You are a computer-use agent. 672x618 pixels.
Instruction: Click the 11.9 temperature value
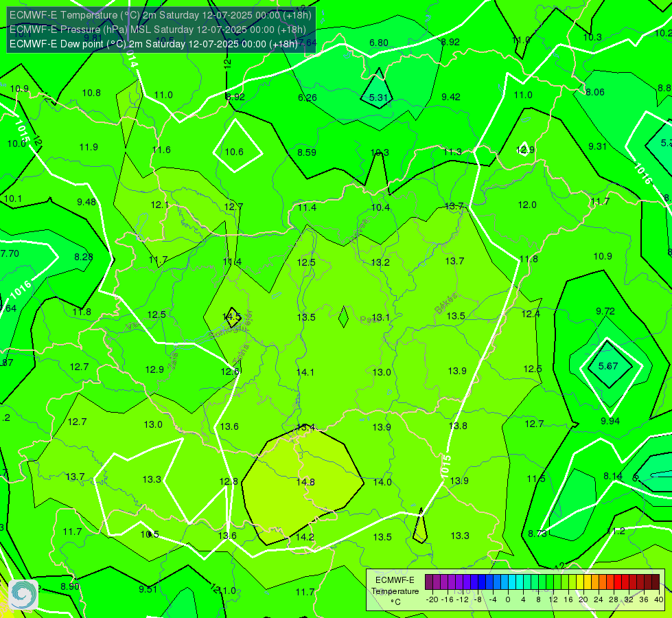(89, 147)
